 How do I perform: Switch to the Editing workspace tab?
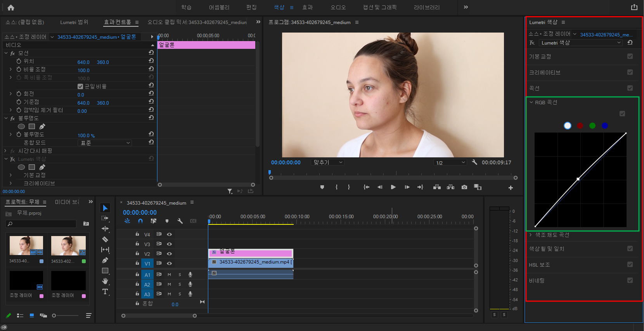(x=251, y=7)
